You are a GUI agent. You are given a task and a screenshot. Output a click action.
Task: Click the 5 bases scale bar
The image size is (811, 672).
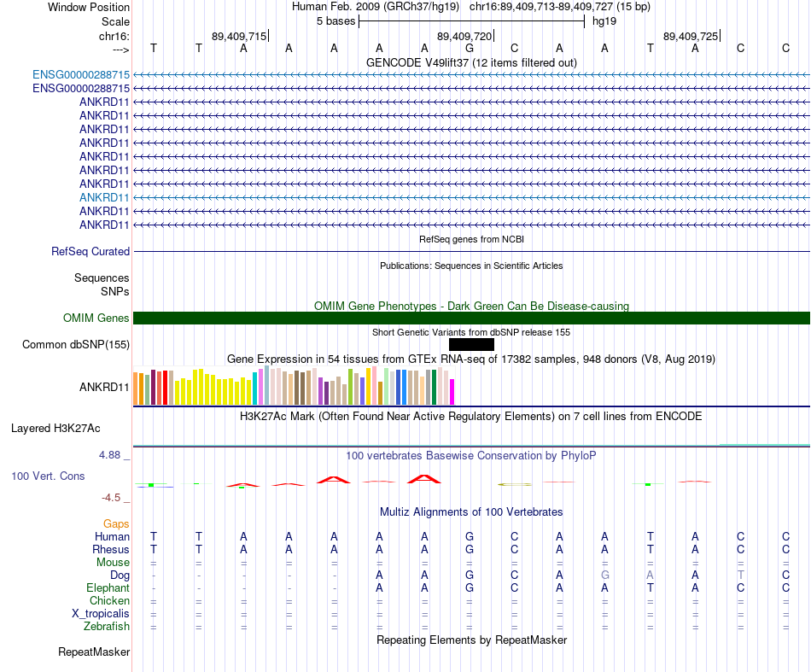tap(472, 21)
